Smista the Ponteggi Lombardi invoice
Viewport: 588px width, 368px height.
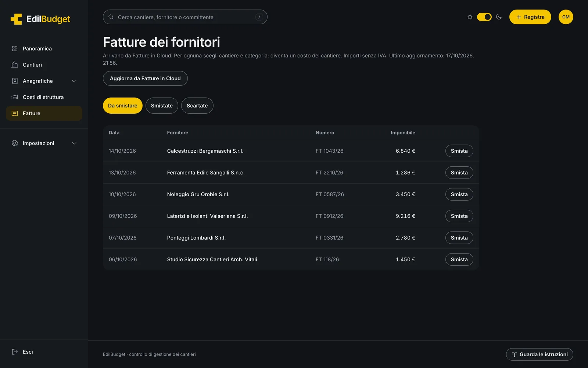click(459, 238)
